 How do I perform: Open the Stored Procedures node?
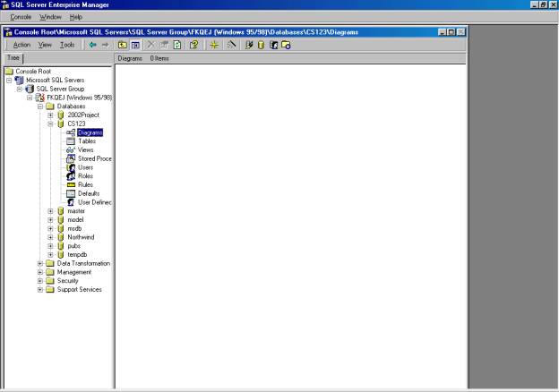(x=94, y=158)
